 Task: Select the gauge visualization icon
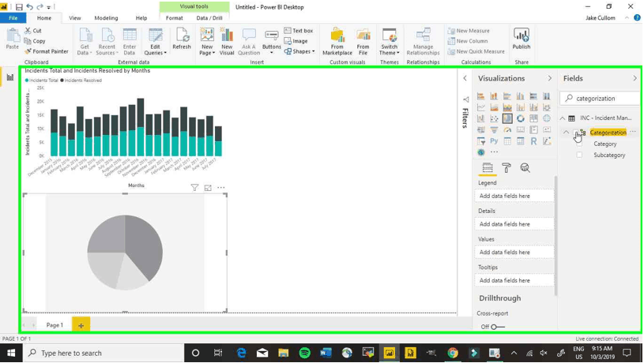[x=507, y=130]
